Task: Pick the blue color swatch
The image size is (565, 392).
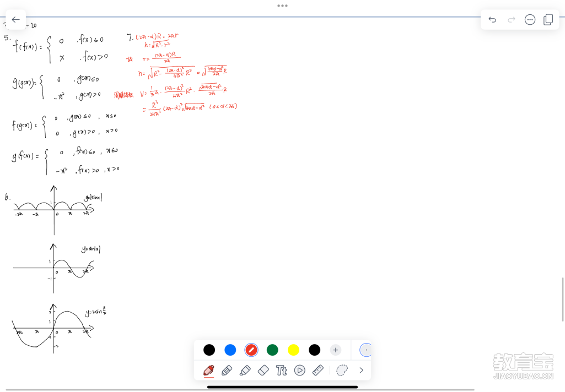Action: [x=230, y=350]
